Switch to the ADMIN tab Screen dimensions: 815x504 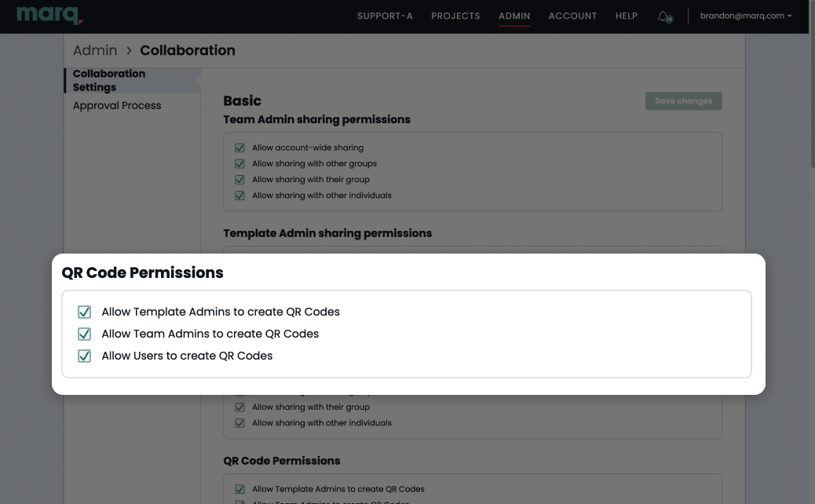[514, 16]
